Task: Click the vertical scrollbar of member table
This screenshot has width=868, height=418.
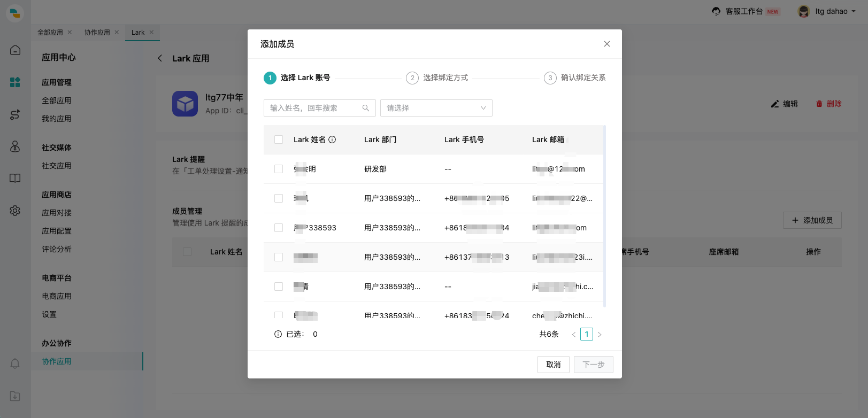Action: tap(604, 214)
